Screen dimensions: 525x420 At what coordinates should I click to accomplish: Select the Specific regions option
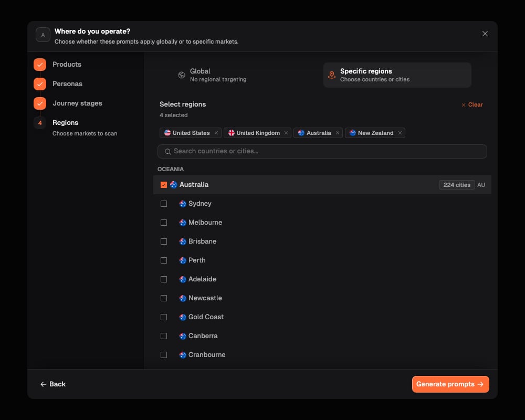(397, 75)
